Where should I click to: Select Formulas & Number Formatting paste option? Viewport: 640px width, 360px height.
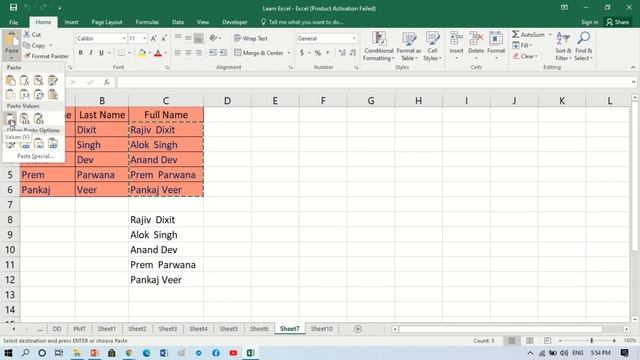pyautogui.click(x=38, y=81)
